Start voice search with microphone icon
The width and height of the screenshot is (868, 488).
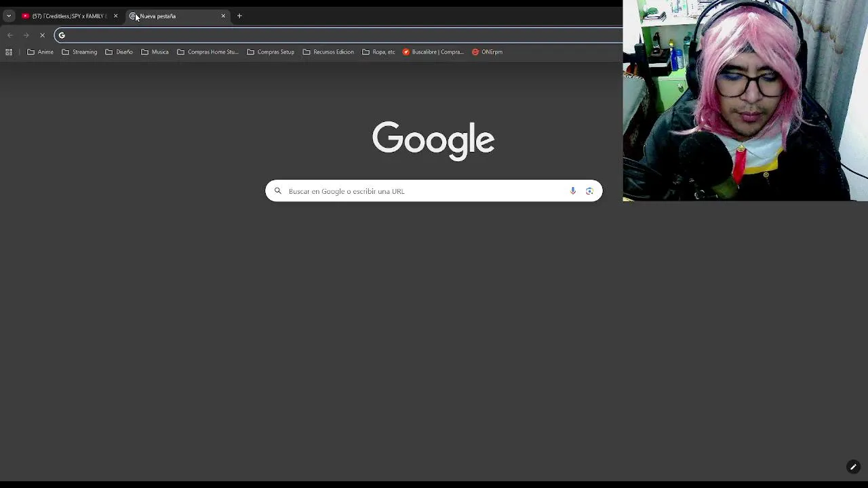click(x=573, y=191)
